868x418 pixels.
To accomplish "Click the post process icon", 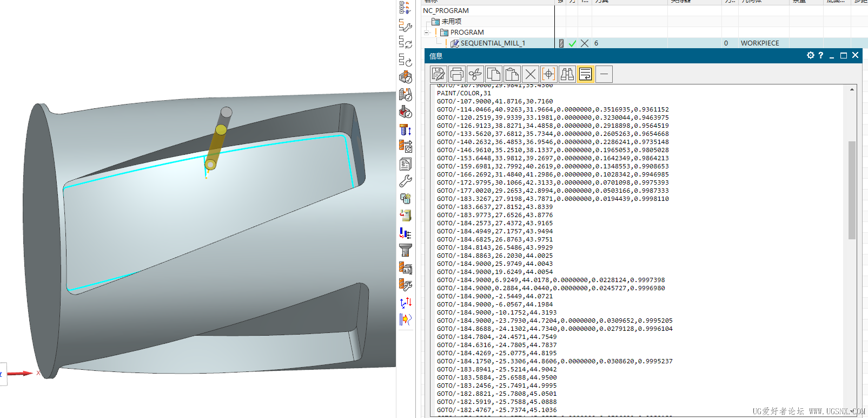I will [x=405, y=146].
